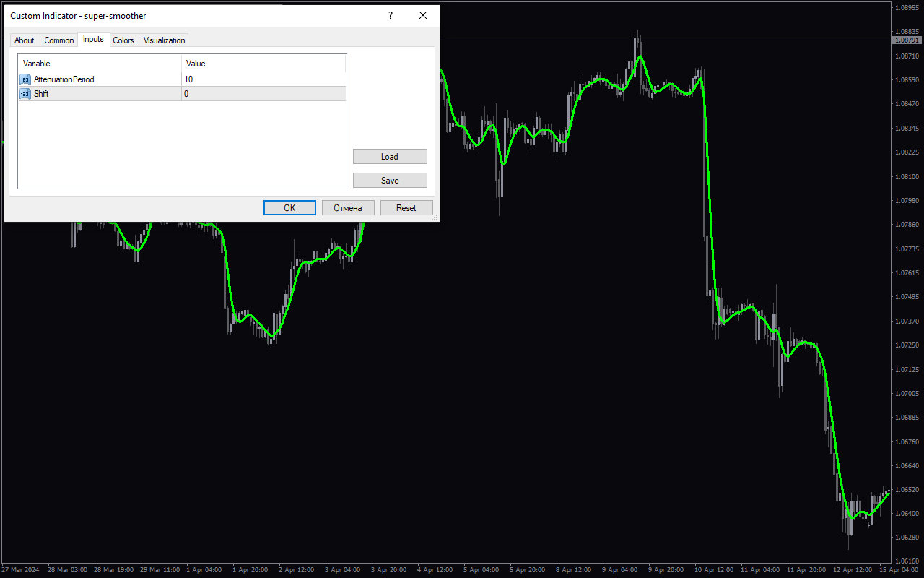This screenshot has height=578, width=924.
Task: Click the 27 Mar 2024 date label
Action: (x=22, y=569)
